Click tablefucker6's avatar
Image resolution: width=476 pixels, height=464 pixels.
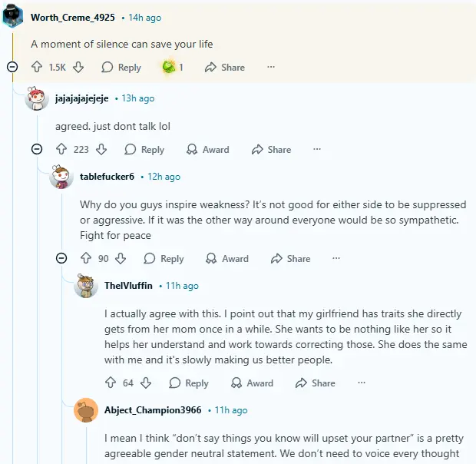tap(61, 177)
